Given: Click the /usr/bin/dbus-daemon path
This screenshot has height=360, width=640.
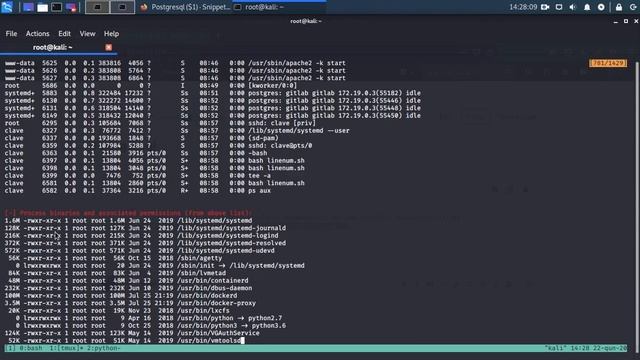Looking at the screenshot, I should [x=215, y=288].
